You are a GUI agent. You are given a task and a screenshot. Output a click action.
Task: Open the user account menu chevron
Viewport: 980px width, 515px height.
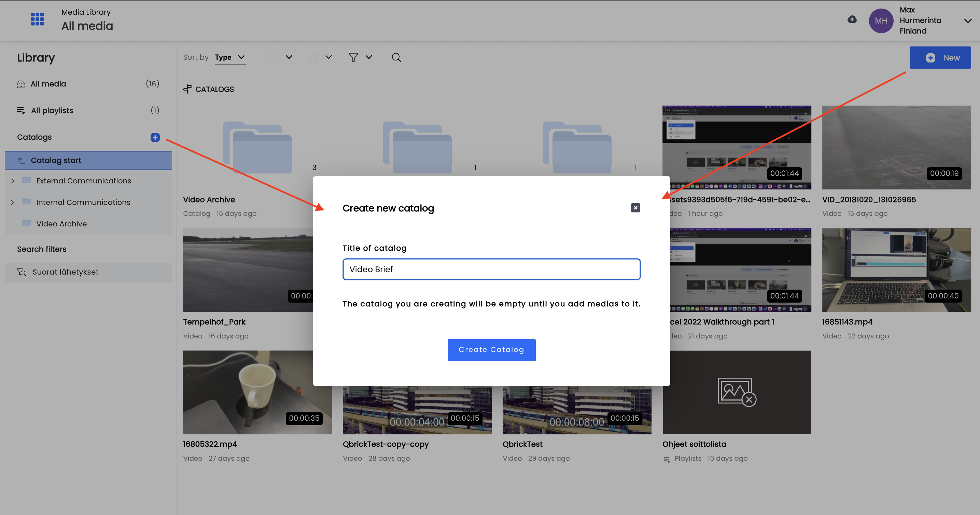(x=968, y=21)
